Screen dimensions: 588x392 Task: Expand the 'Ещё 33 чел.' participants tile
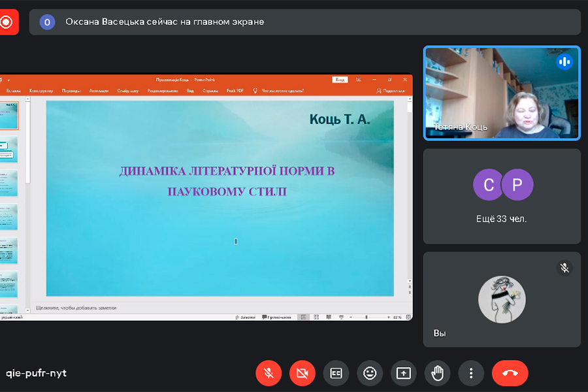coord(502,196)
